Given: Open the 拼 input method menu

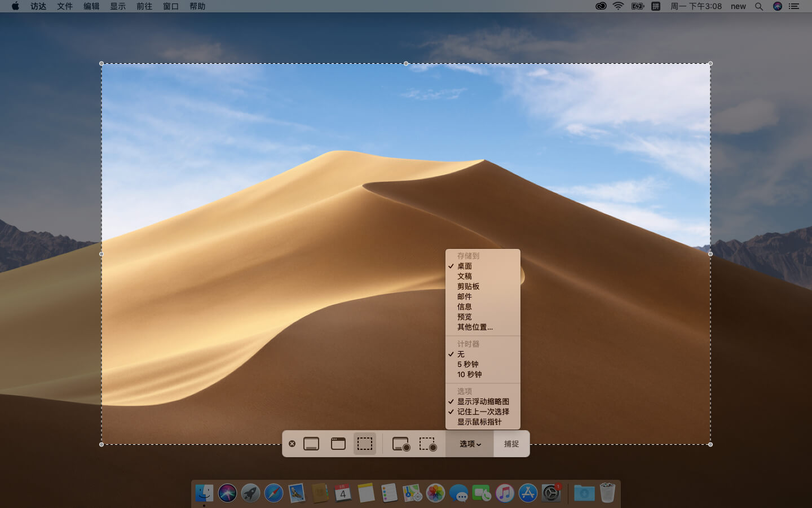Looking at the screenshot, I should click(x=656, y=6).
